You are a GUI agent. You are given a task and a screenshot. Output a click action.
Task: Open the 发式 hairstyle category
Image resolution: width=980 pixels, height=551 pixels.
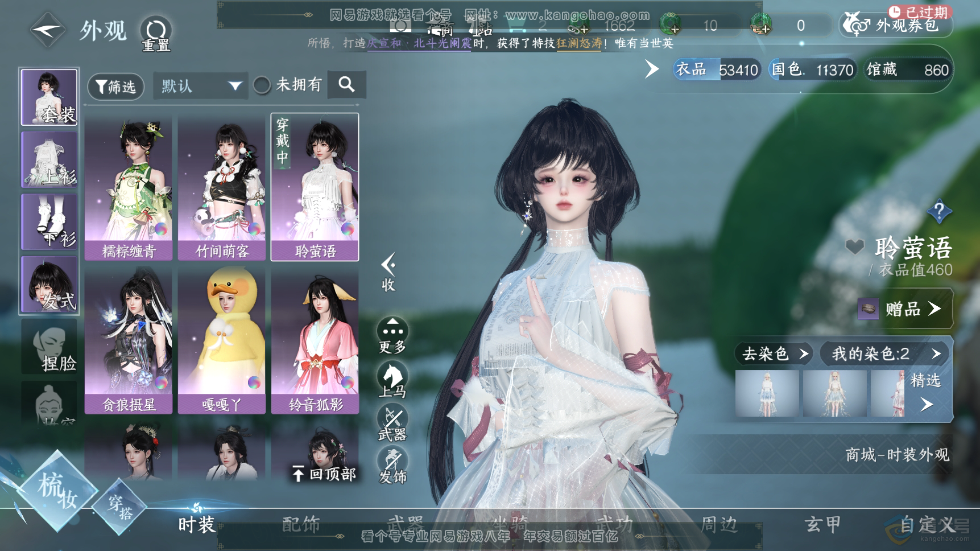[x=49, y=283]
